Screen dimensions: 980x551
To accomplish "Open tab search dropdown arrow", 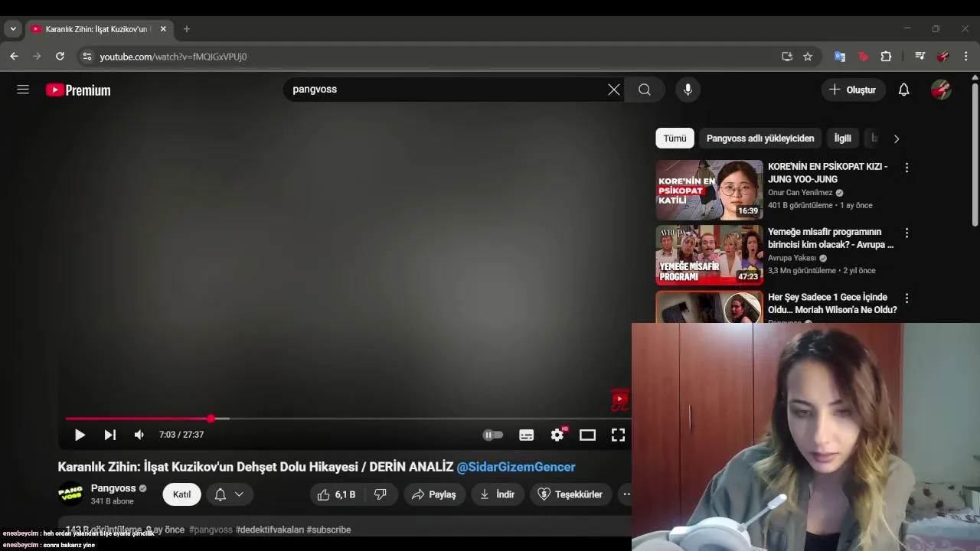I will [x=13, y=29].
